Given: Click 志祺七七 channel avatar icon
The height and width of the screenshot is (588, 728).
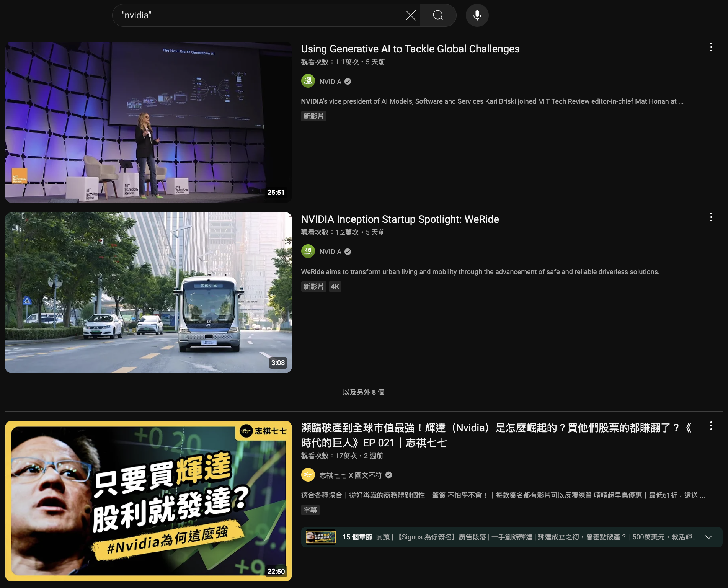Looking at the screenshot, I should coord(308,475).
